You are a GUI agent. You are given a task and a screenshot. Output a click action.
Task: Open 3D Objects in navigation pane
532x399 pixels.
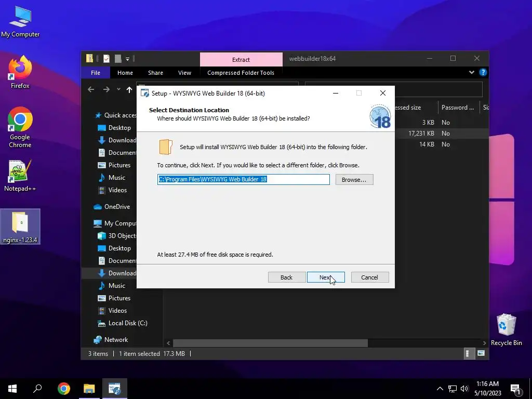tap(117, 236)
